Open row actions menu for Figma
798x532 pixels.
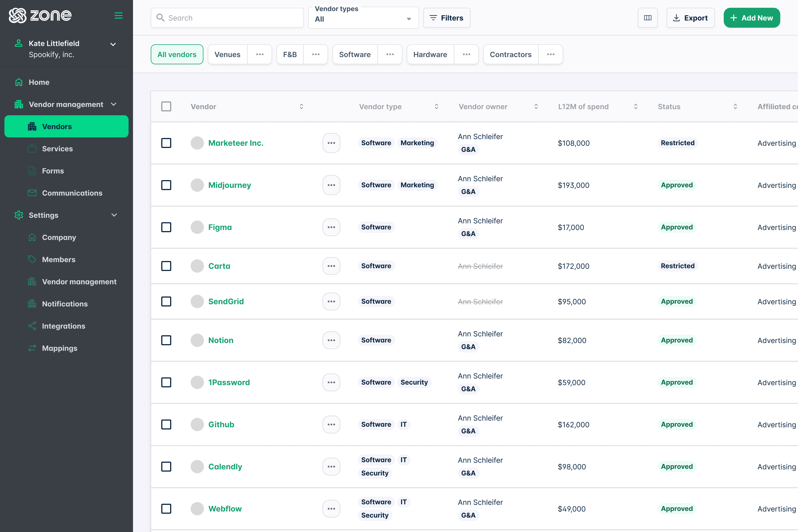click(331, 227)
